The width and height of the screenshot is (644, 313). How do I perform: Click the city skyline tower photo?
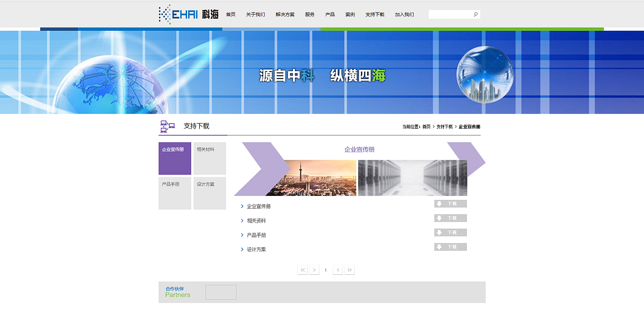311,178
